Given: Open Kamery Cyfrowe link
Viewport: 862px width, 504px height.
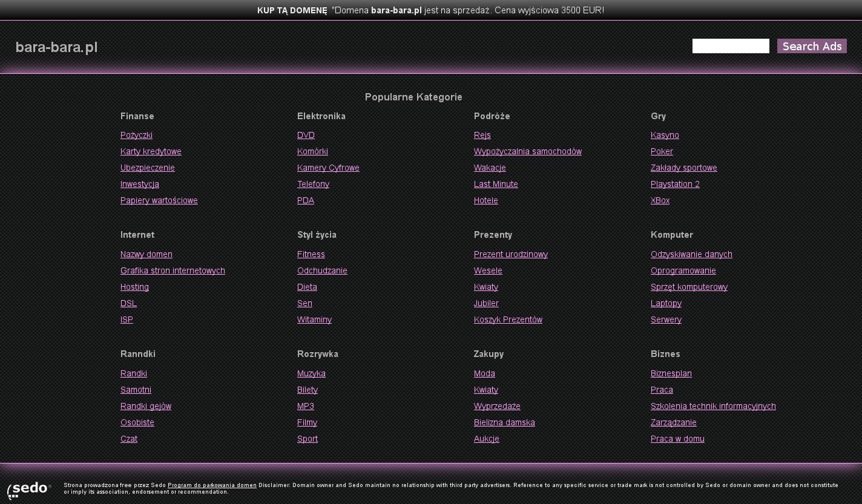Looking at the screenshot, I should [328, 168].
